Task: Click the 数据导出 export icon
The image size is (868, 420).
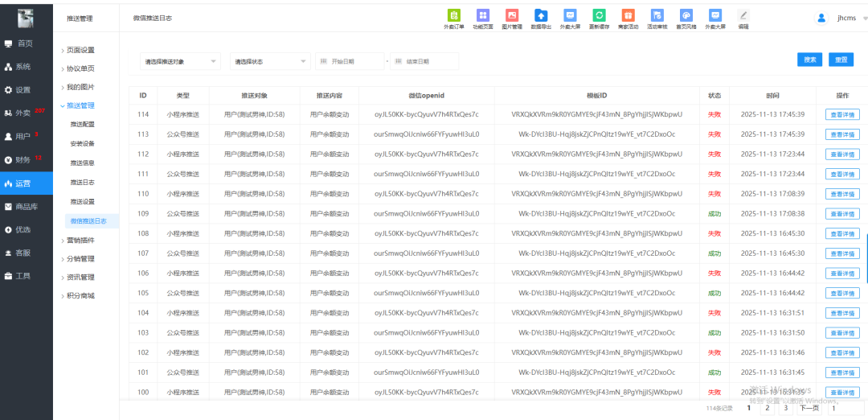Action: tap(541, 15)
